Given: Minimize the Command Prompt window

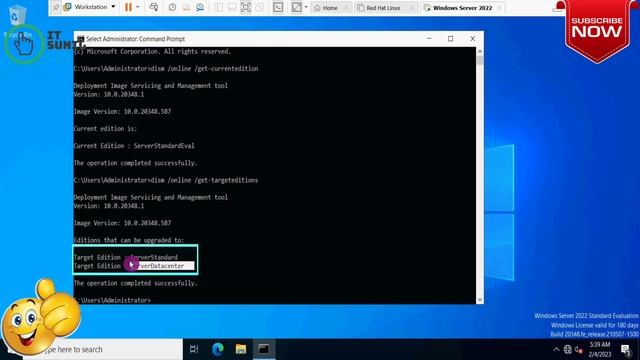Looking at the screenshot, I should click(429, 38).
